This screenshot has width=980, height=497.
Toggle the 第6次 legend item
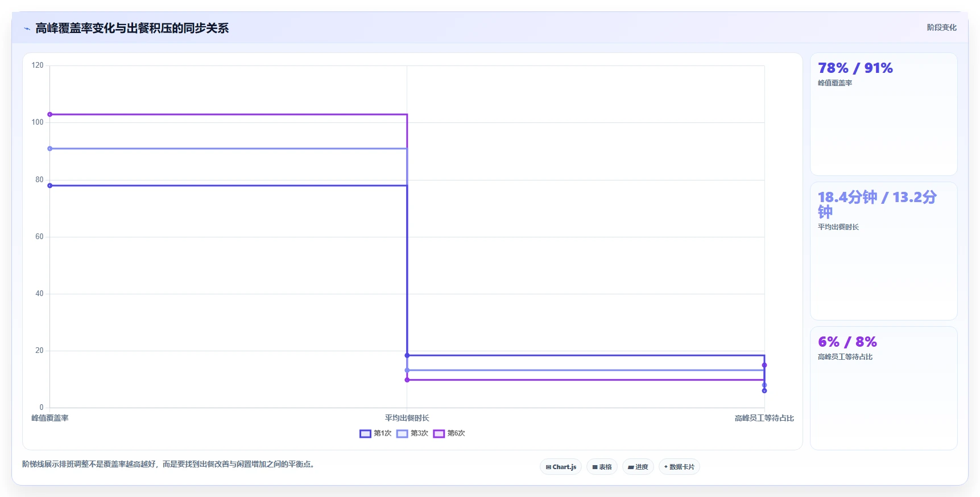coord(449,433)
